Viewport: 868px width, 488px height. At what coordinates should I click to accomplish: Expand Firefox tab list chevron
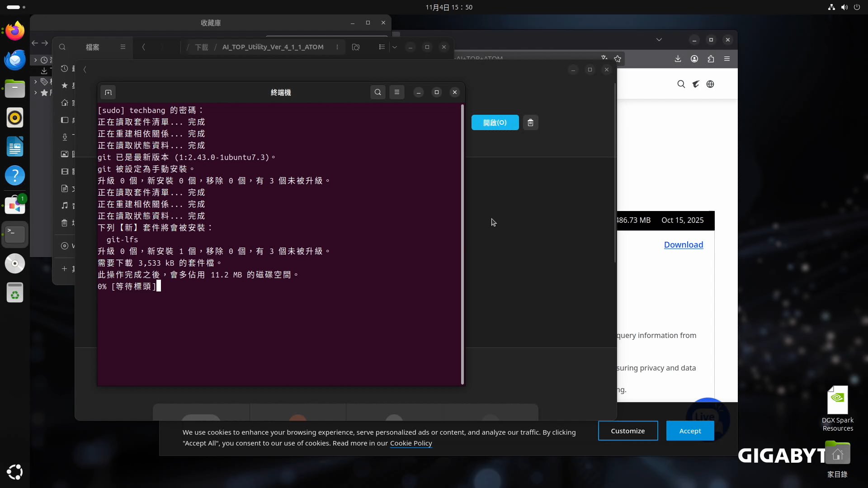(659, 40)
